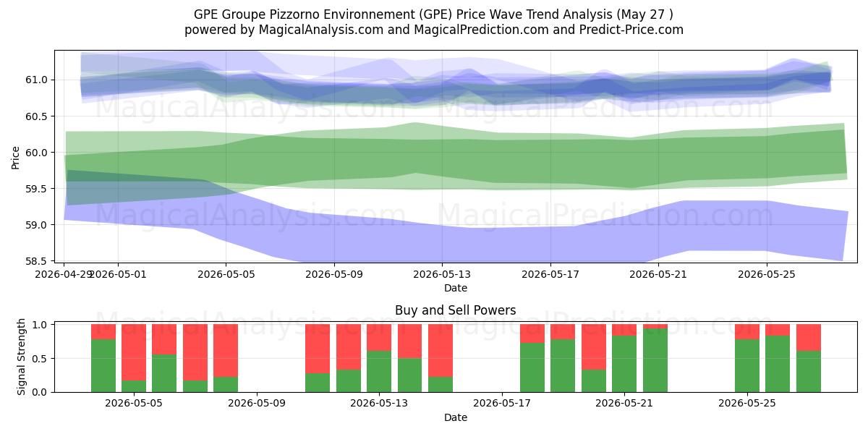This screenshot has width=868, height=434.
Task: Click the 61.0 price tick label
Action: point(37,80)
